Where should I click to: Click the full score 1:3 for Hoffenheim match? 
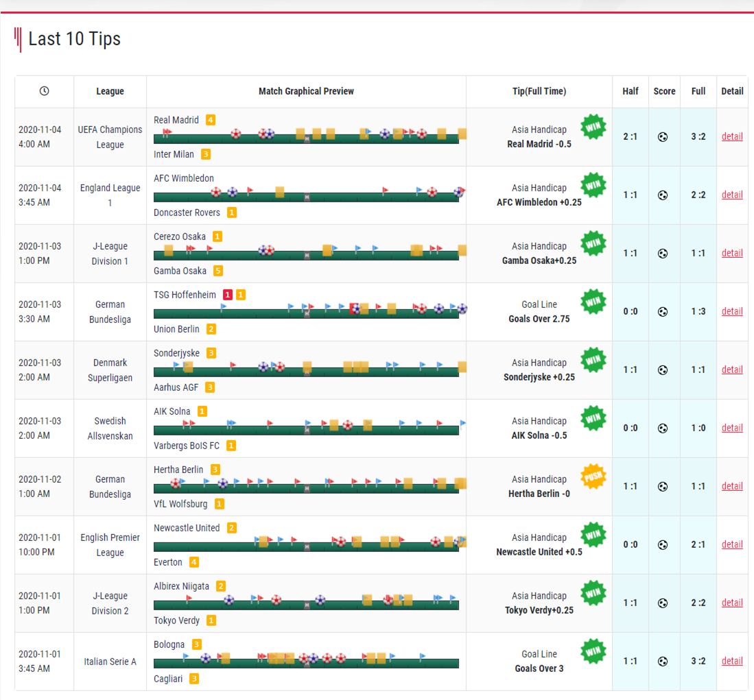tap(698, 311)
